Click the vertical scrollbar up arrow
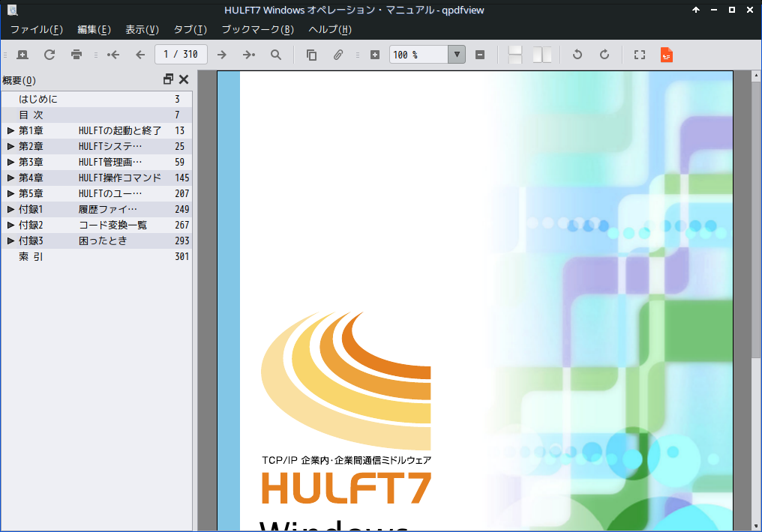762x532 pixels. pos(756,76)
